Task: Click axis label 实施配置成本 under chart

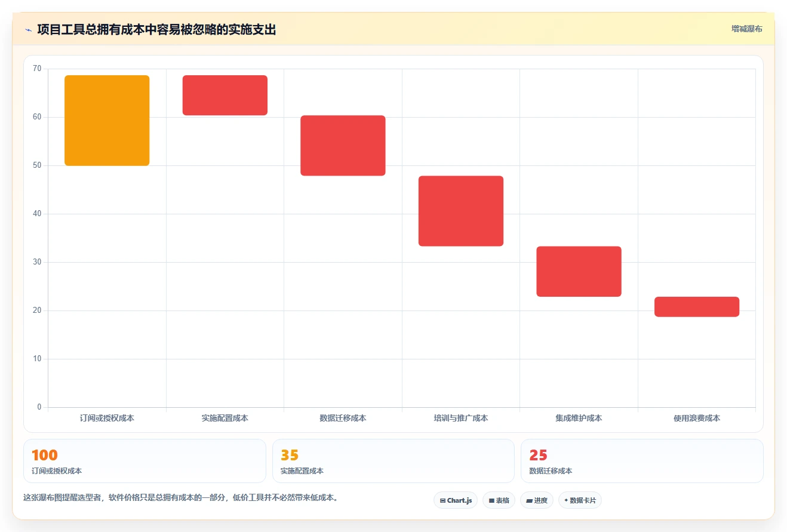Action: pyautogui.click(x=225, y=419)
